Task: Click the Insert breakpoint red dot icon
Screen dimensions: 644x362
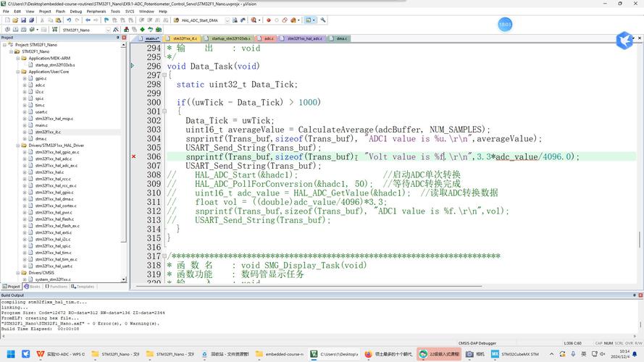Action: (x=268, y=20)
